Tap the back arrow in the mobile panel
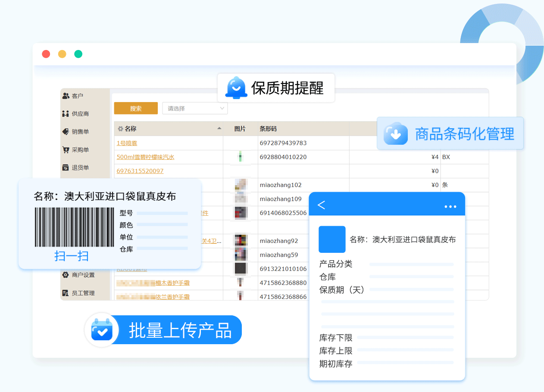Image resolution: width=544 pixels, height=392 pixels. 321,205
